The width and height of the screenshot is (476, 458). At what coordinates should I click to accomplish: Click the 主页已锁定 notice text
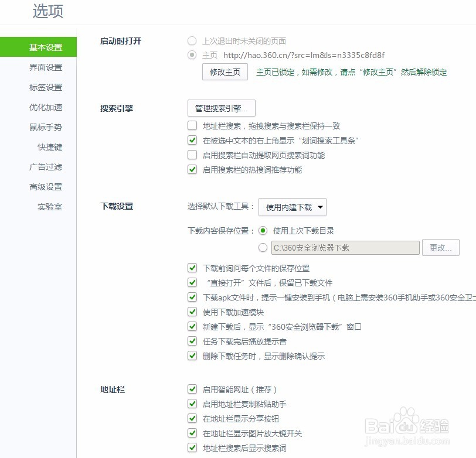coord(352,72)
